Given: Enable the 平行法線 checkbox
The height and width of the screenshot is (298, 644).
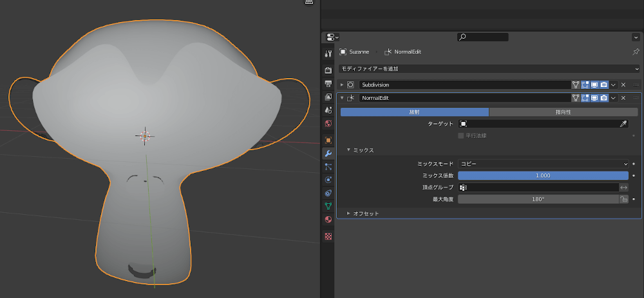Looking at the screenshot, I should click(x=461, y=135).
